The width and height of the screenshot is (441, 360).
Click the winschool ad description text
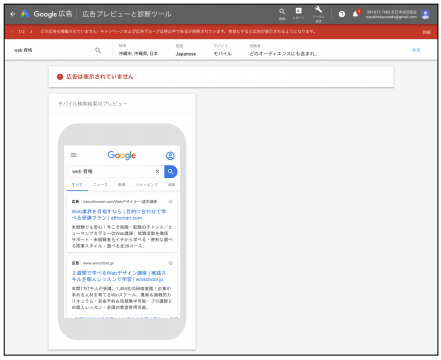tap(122, 298)
